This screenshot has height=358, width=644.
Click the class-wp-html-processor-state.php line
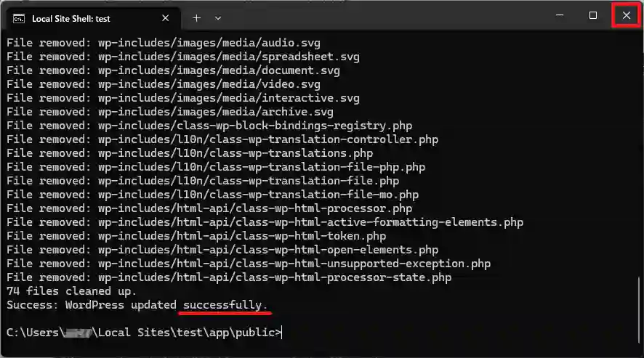[228, 277]
